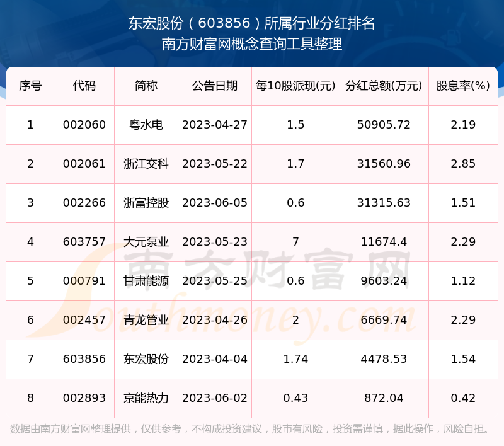This screenshot has width=504, height=446.
Task: Select the name 甘肃能源
Action: [x=146, y=281]
